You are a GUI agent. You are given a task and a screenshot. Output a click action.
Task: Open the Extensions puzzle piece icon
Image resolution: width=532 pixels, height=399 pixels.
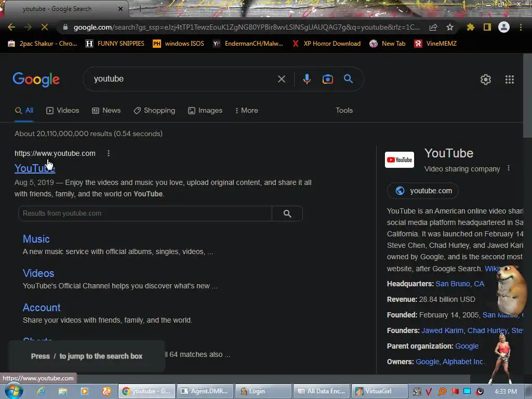point(471,27)
